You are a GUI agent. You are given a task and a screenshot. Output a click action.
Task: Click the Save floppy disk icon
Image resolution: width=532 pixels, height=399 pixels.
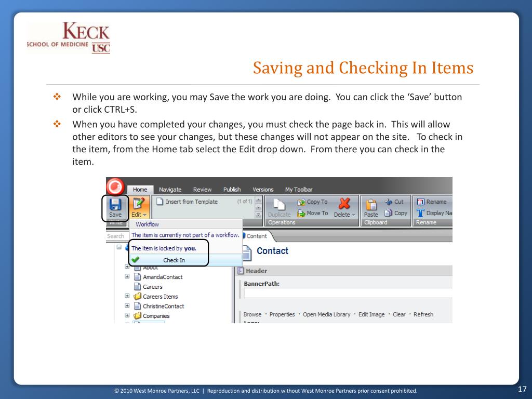point(115,204)
